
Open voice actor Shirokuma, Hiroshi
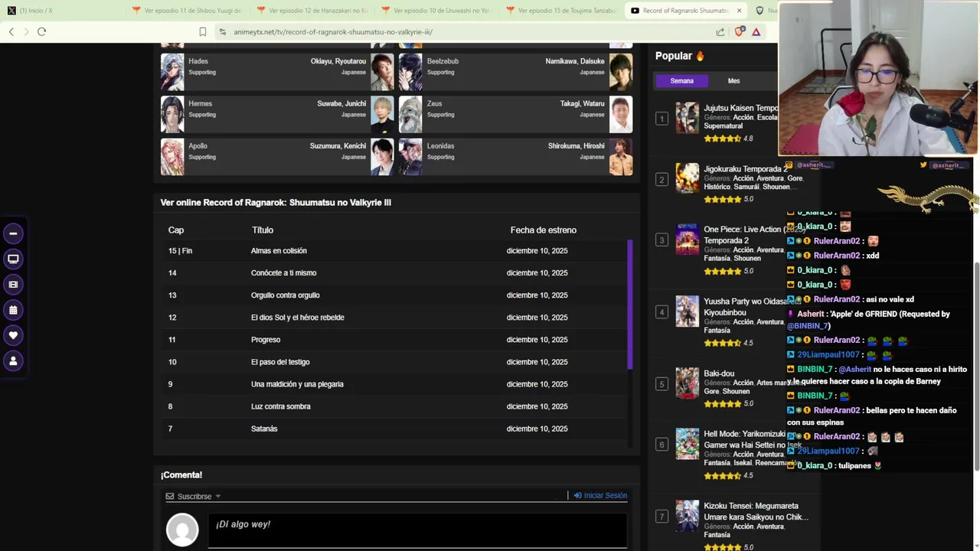(576, 146)
